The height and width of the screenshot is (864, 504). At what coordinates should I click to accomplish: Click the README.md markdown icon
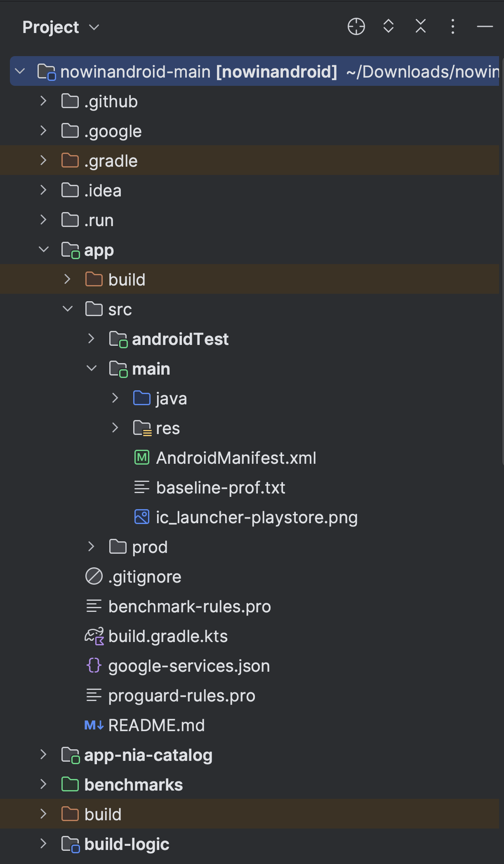[x=94, y=725]
